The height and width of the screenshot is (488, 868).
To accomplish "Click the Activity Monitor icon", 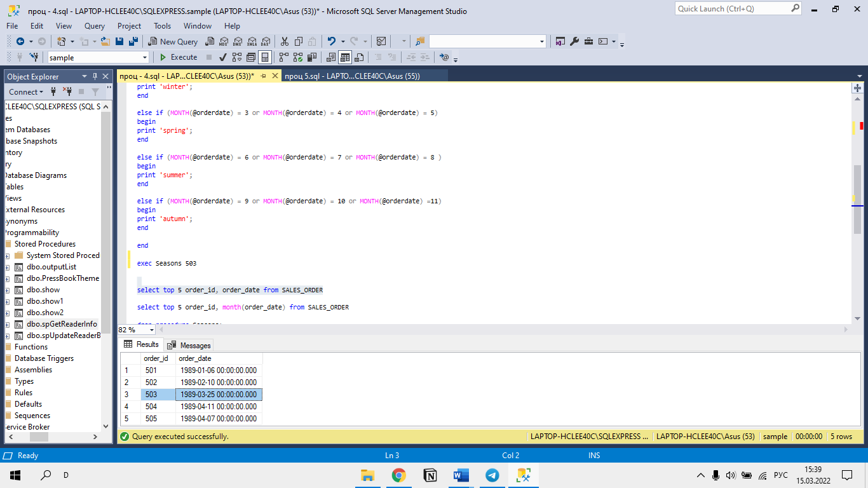I will (381, 41).
